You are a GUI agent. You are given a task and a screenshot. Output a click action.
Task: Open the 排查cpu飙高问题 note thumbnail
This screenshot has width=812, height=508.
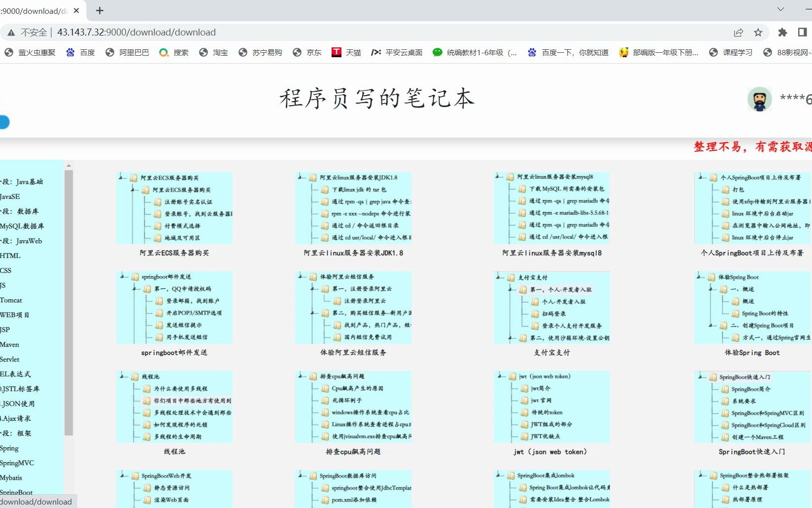353,407
